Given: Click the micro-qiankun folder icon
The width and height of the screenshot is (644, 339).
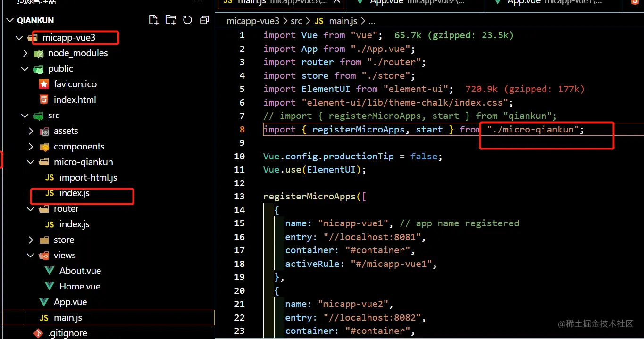Looking at the screenshot, I should click(x=44, y=162).
